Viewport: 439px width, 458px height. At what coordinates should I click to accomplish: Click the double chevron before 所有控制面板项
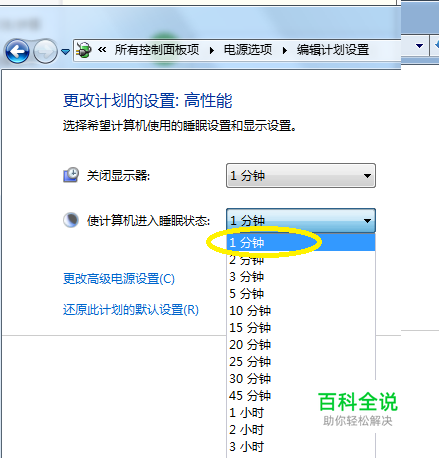tap(102, 50)
